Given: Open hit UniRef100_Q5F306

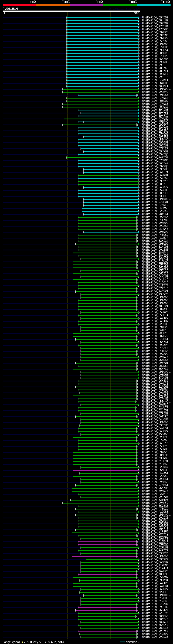Looking at the screenshot, I should pos(155,41).
